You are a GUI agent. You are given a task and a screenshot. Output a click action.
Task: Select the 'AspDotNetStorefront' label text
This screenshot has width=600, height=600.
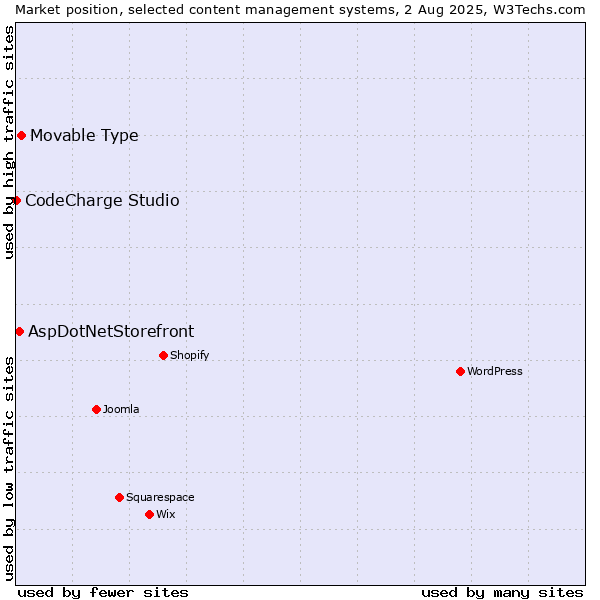pos(111,331)
